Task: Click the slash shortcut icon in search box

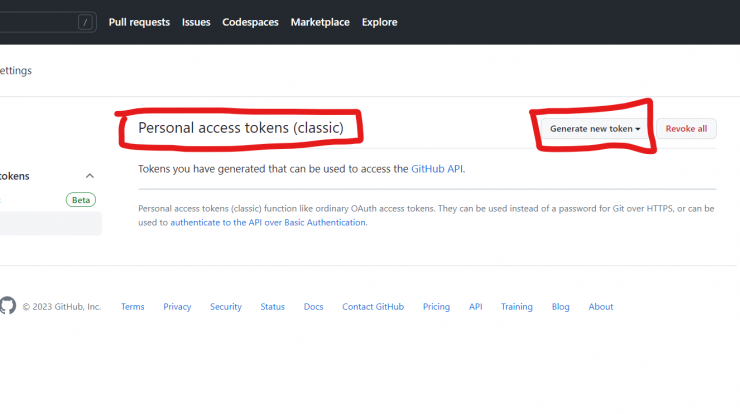Action: tap(85, 22)
